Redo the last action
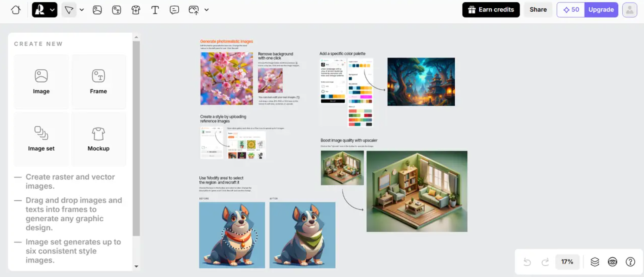This screenshot has width=644, height=277. (x=545, y=262)
